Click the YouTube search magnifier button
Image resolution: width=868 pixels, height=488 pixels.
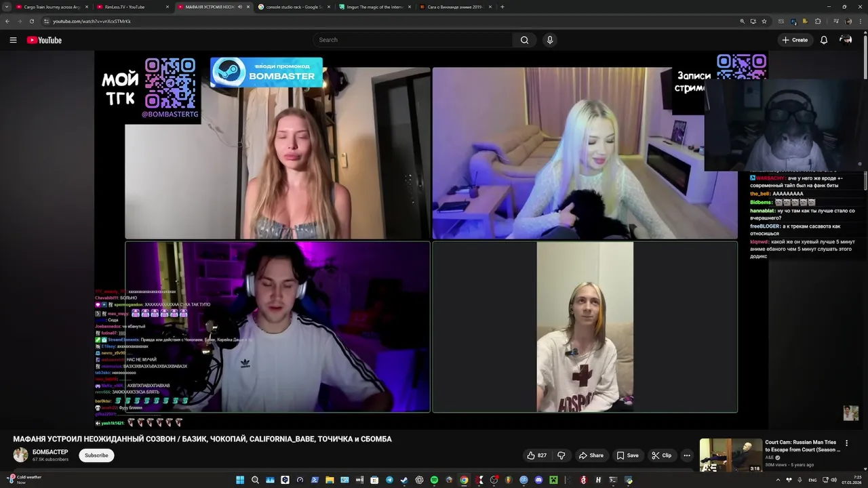(524, 40)
